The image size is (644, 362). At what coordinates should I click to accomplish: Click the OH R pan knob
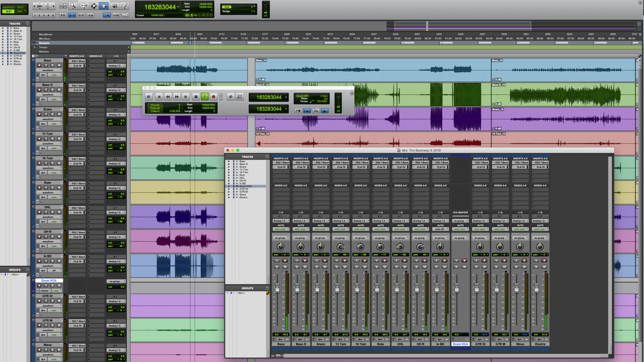coord(420,247)
